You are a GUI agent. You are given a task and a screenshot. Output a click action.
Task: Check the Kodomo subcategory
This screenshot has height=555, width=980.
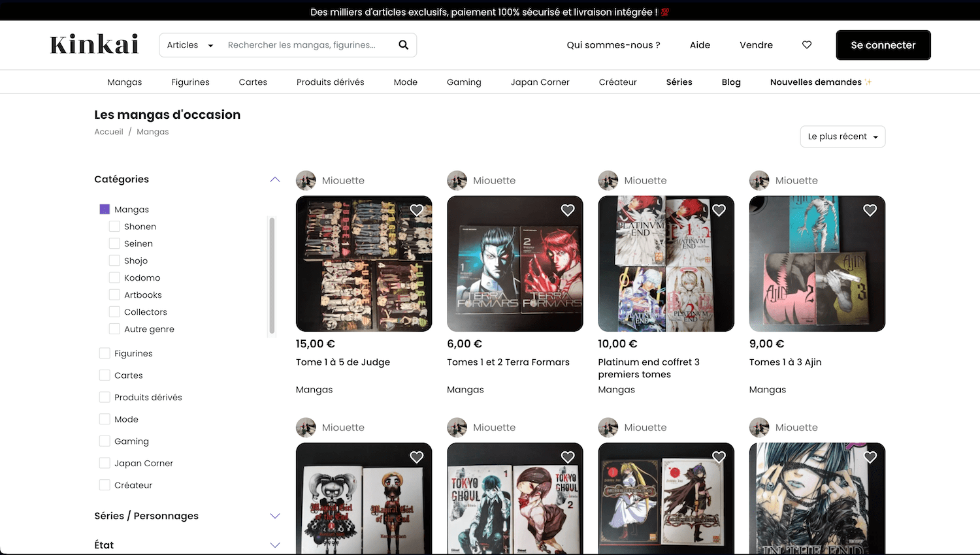(114, 277)
